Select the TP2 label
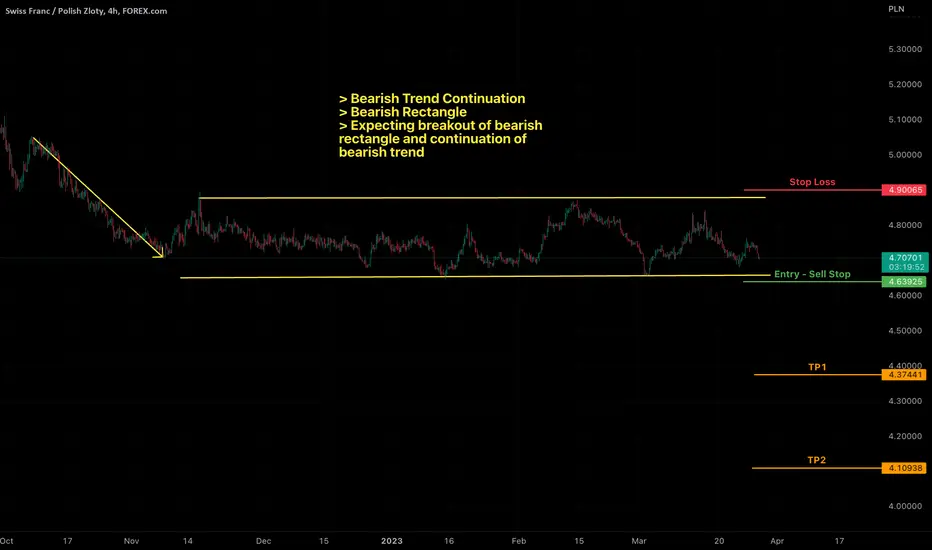932x550 pixels. [816, 460]
